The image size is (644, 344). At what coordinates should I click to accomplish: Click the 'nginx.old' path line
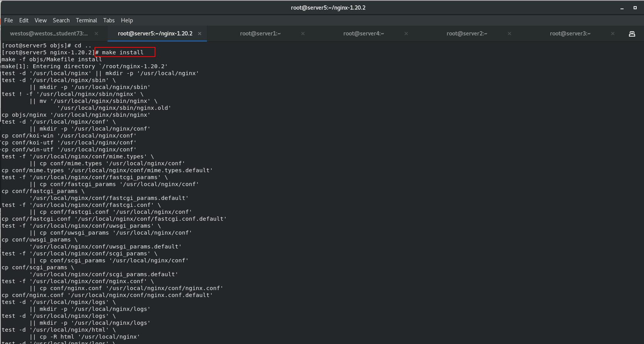[x=114, y=108]
